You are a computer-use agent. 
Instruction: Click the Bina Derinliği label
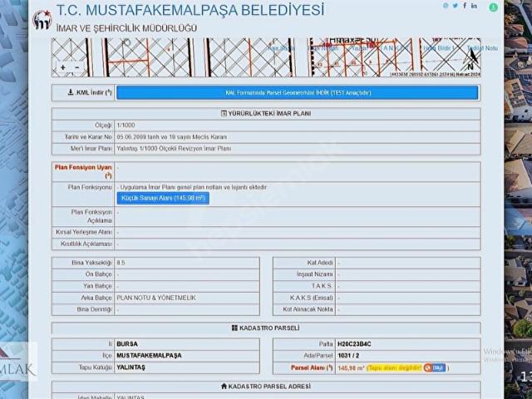(94, 309)
